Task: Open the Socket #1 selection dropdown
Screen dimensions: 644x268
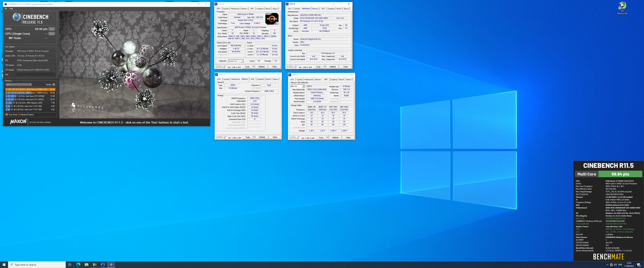Action: [x=235, y=61]
